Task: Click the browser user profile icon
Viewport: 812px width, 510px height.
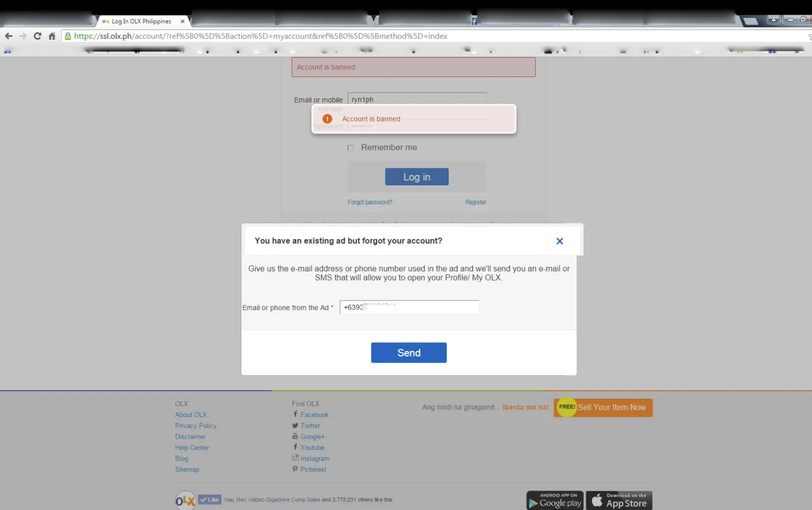Action: (x=774, y=19)
